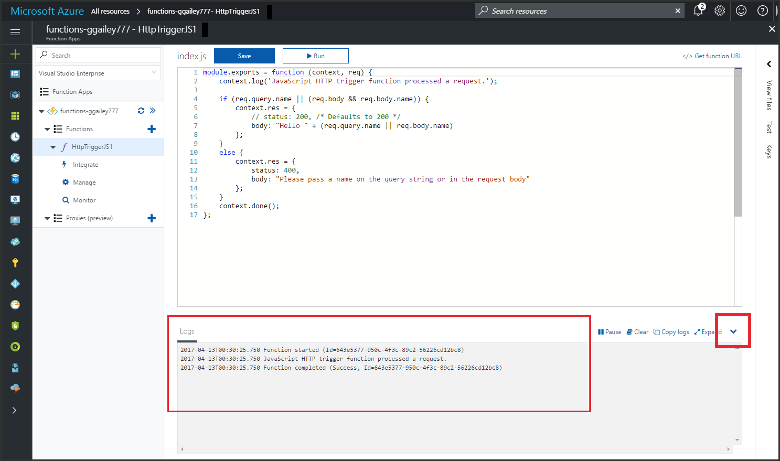Open the notifications bell icon
The image size is (780, 461).
(698, 10)
